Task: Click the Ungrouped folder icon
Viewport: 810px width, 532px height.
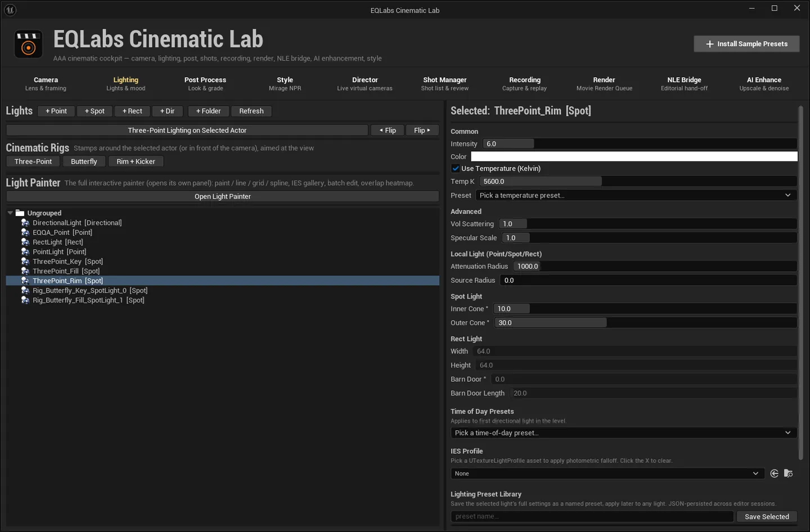Action: [x=20, y=213]
